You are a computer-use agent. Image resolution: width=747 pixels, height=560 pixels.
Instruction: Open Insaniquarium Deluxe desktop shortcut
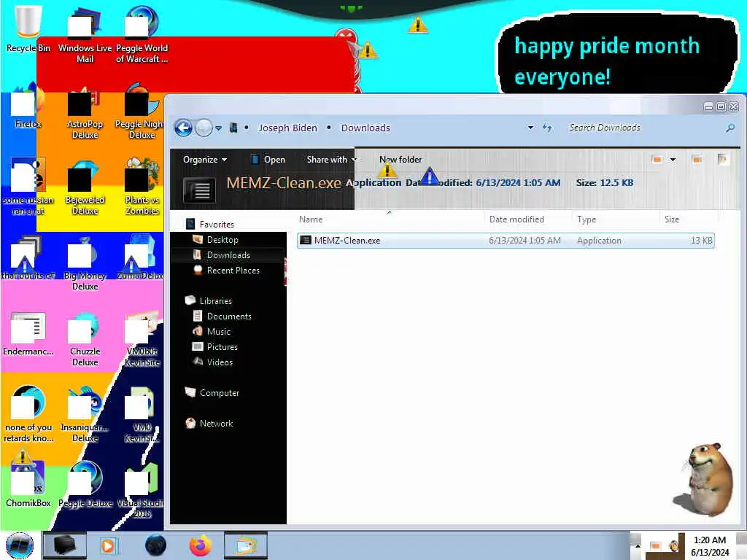click(85, 415)
